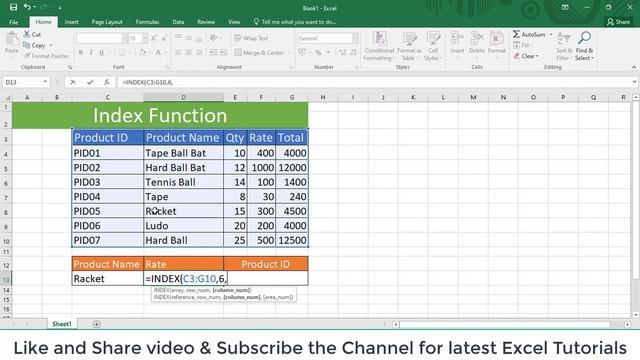Click the Tell me what you want search box
This screenshot has height=360, width=640.
tap(295, 22)
